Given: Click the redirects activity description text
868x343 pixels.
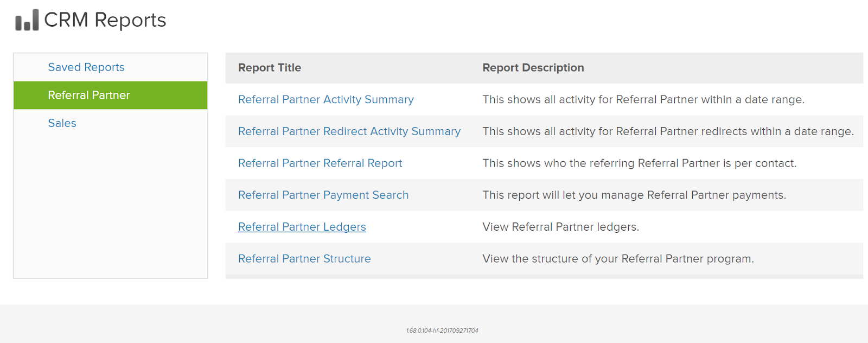Looking at the screenshot, I should [x=668, y=131].
